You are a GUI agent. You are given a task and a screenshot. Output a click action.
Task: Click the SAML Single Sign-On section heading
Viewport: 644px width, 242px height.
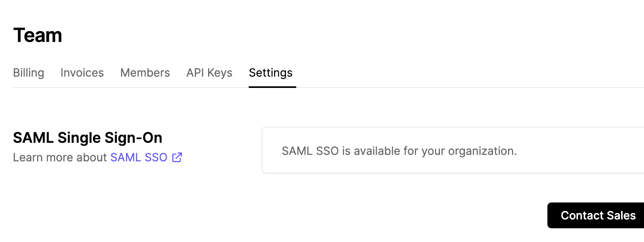pyautogui.click(x=87, y=138)
